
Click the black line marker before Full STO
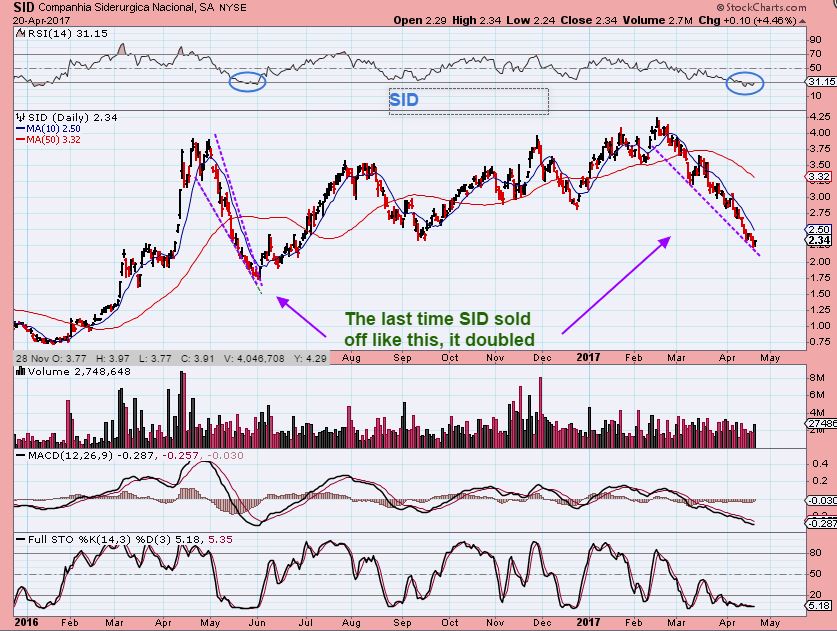click(x=21, y=539)
